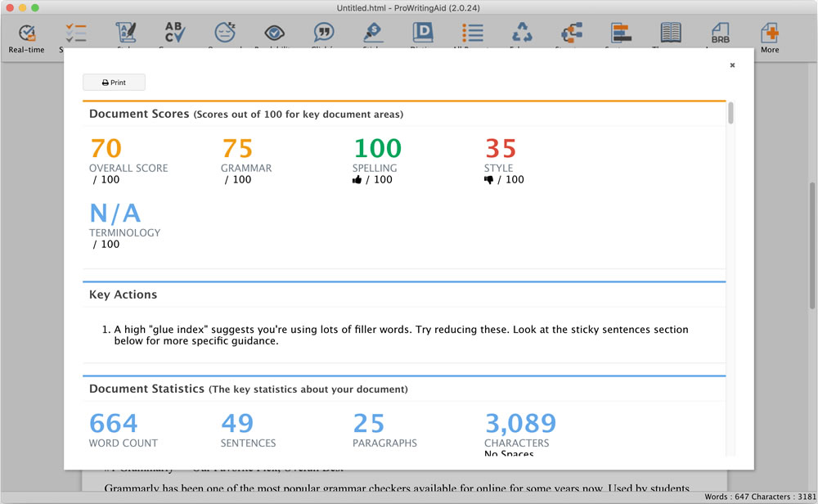Open the Structure report (flowchart icon)
This screenshot has height=504, width=818.
tap(572, 33)
